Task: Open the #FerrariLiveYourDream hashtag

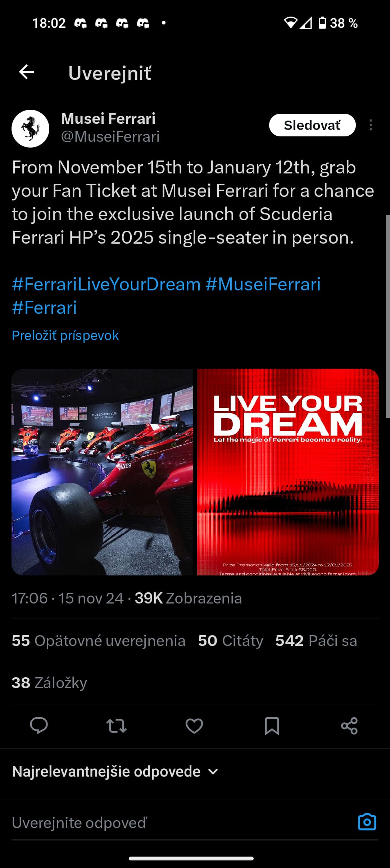Action: point(106,284)
